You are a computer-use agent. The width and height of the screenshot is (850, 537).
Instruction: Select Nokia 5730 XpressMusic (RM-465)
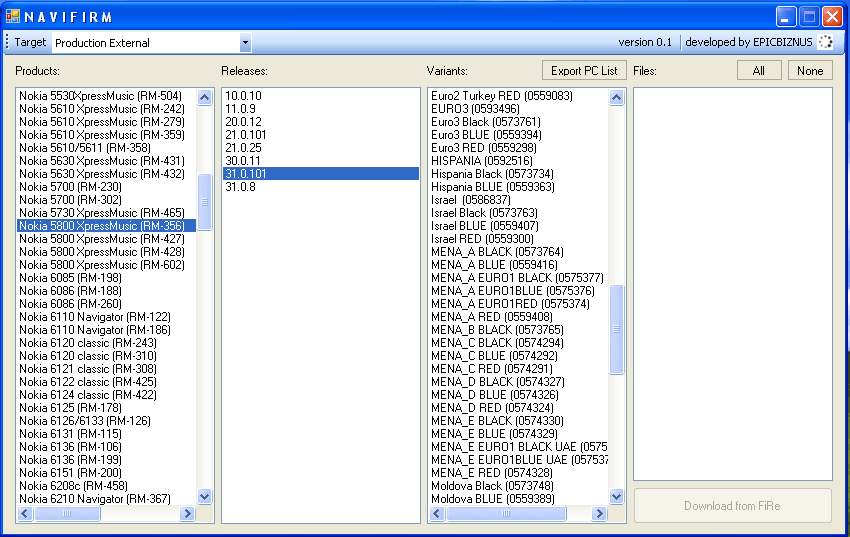tap(107, 213)
